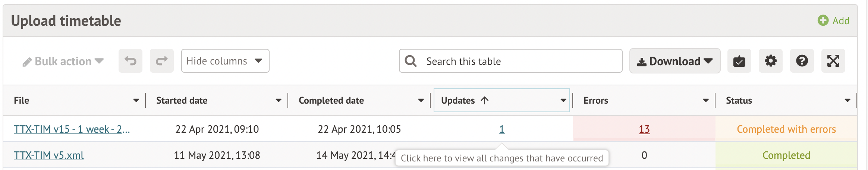Sort by the Updates column header
This screenshot has height=170, width=868.
pyautogui.click(x=458, y=100)
